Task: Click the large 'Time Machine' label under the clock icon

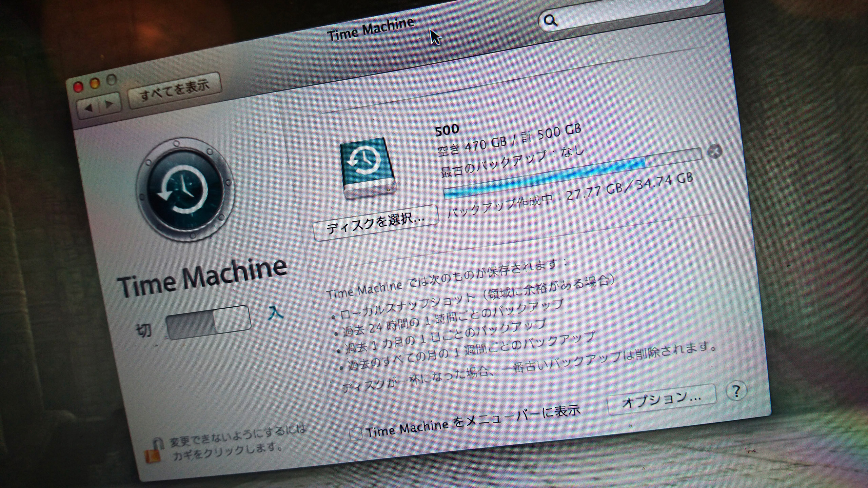Action: click(203, 277)
